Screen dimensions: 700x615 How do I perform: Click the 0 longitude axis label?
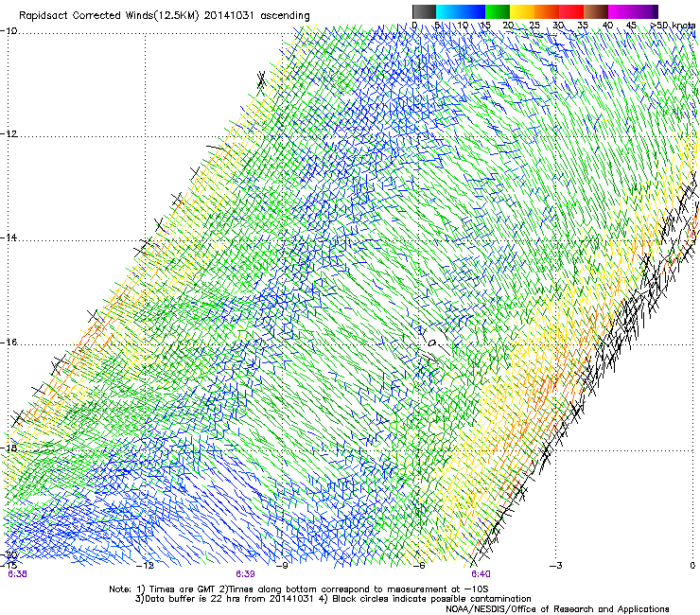(x=692, y=566)
